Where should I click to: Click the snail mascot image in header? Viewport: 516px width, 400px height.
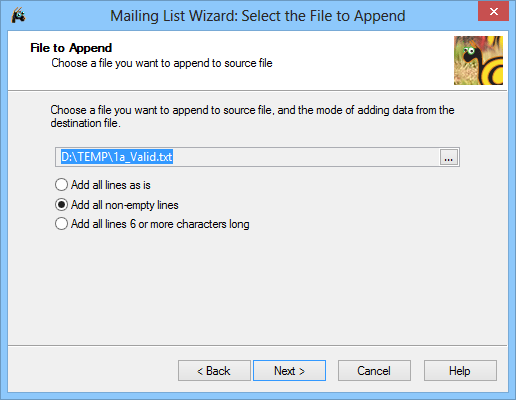click(x=478, y=60)
